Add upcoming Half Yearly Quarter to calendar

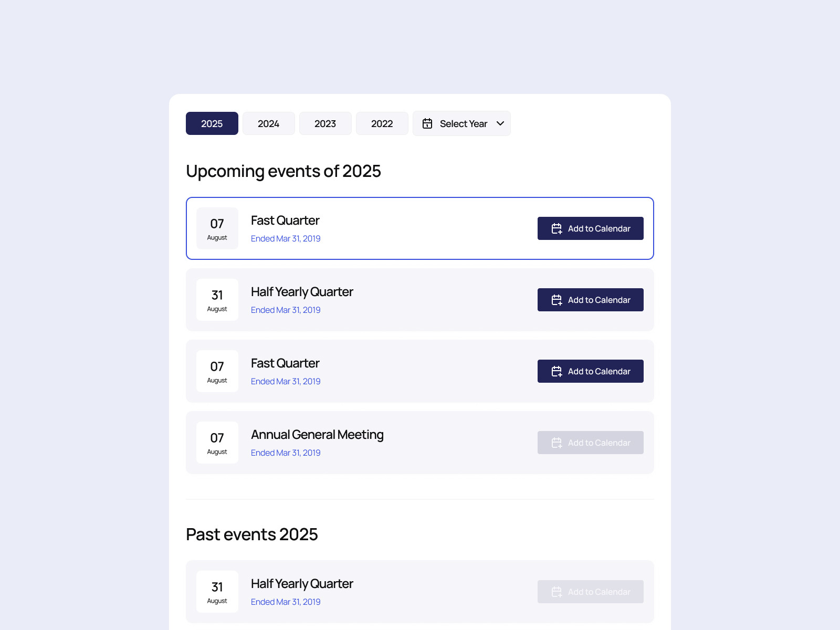590,300
